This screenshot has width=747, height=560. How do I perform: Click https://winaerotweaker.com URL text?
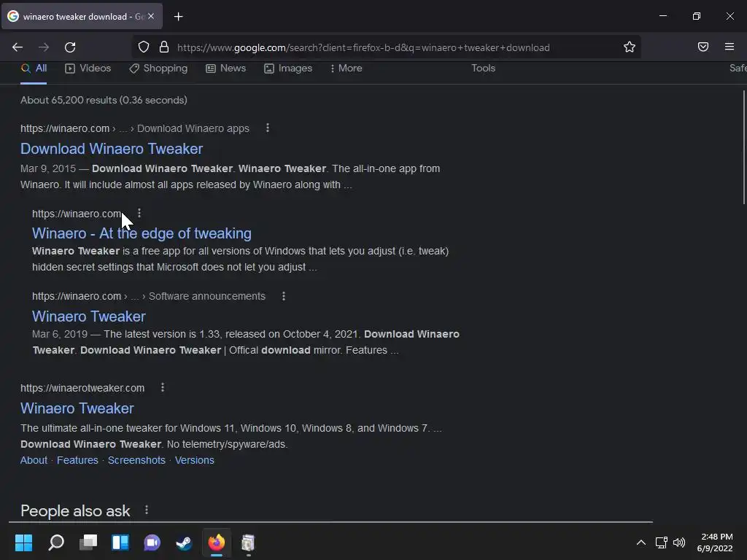pos(82,388)
